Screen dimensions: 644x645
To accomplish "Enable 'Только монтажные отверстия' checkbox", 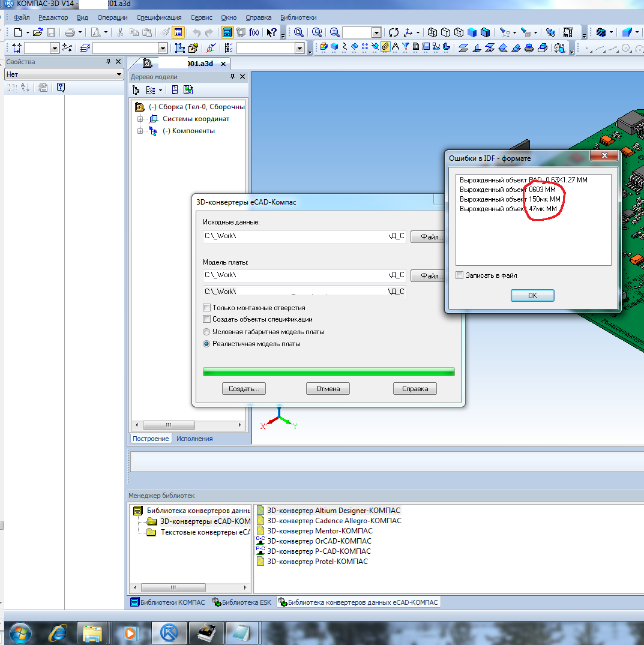I will click(x=207, y=308).
